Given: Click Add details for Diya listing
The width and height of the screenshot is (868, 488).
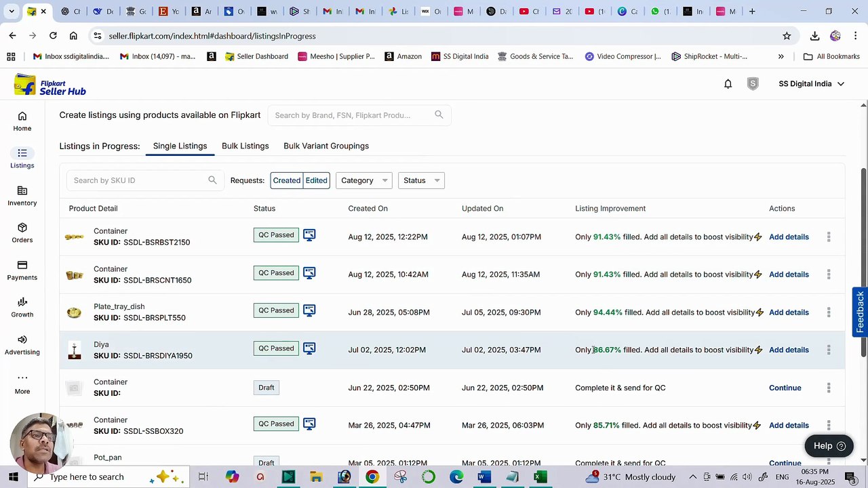Looking at the screenshot, I should point(789,350).
